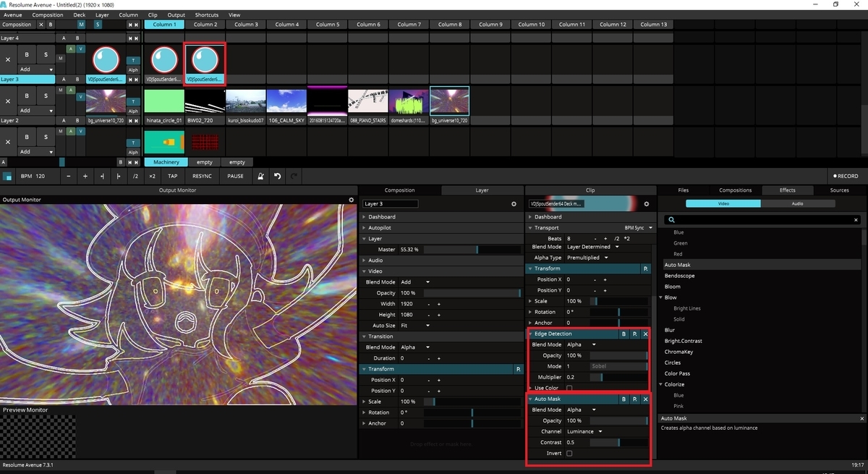Click the TAP tempo button
868x474 pixels.
pyautogui.click(x=173, y=176)
